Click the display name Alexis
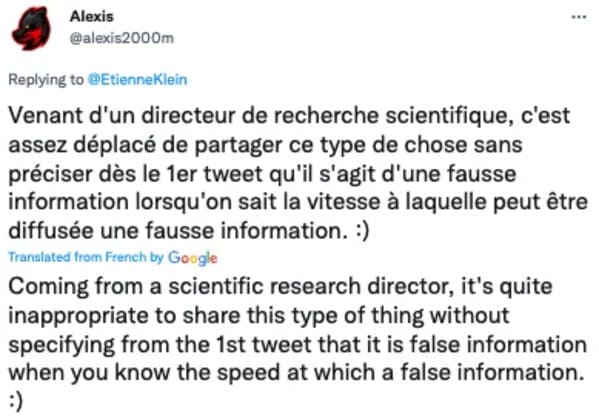This screenshot has height=420, width=599. click(x=92, y=16)
